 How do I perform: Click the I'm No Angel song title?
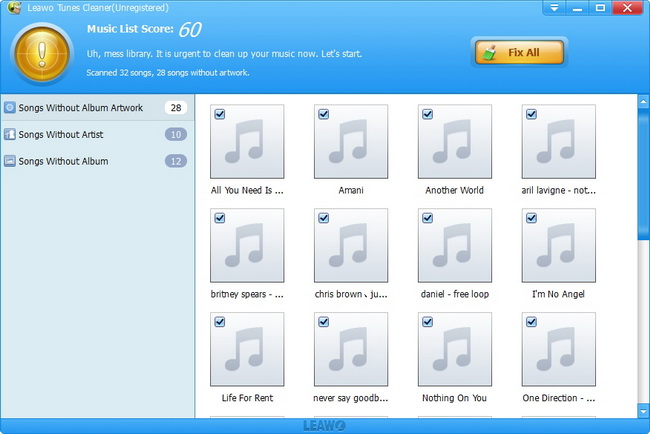(x=558, y=294)
